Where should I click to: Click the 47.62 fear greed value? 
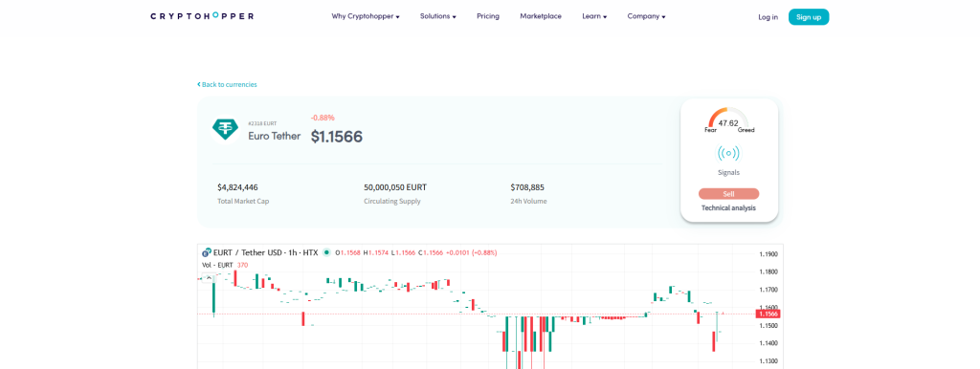point(728,123)
